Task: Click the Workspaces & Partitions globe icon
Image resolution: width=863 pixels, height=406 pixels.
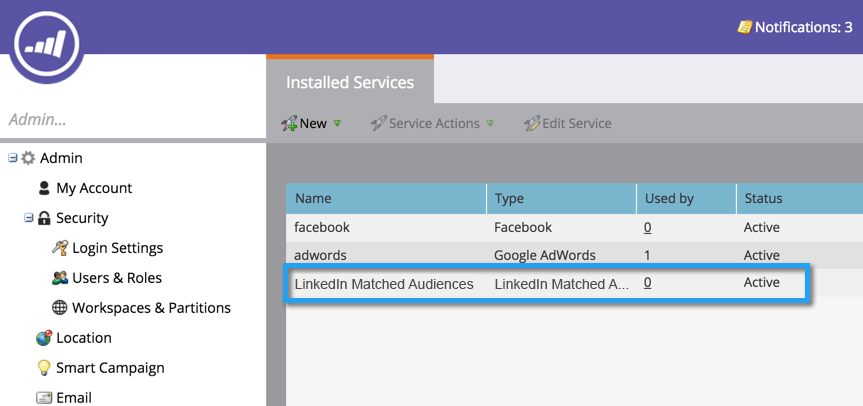Action: [x=60, y=308]
